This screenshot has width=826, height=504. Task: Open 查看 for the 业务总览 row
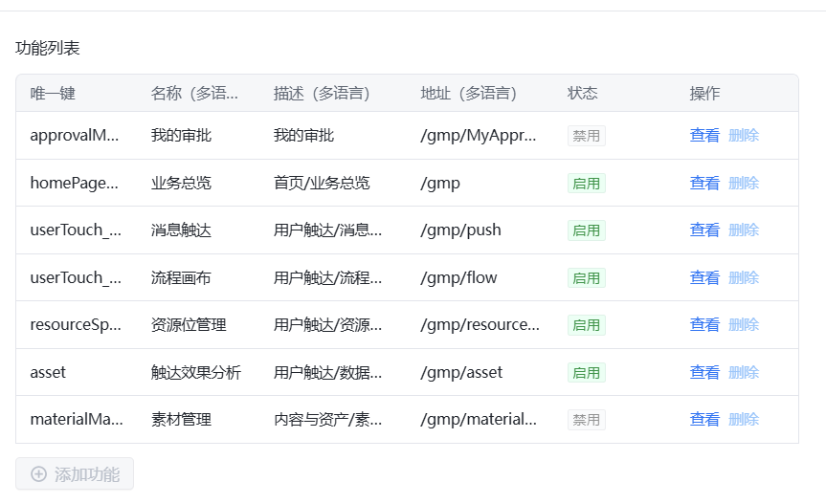point(704,183)
